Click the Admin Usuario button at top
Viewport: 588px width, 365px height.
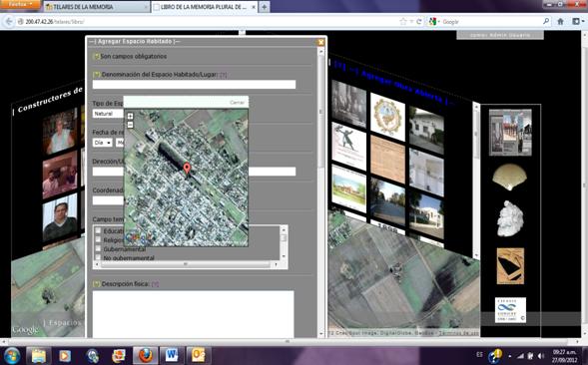(x=500, y=35)
